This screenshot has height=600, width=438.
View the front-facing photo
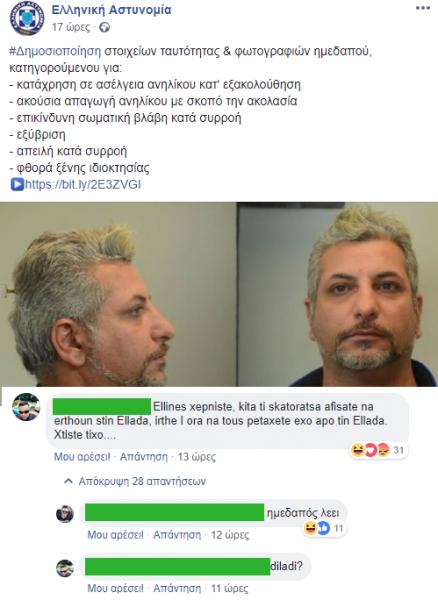click(x=338, y=294)
